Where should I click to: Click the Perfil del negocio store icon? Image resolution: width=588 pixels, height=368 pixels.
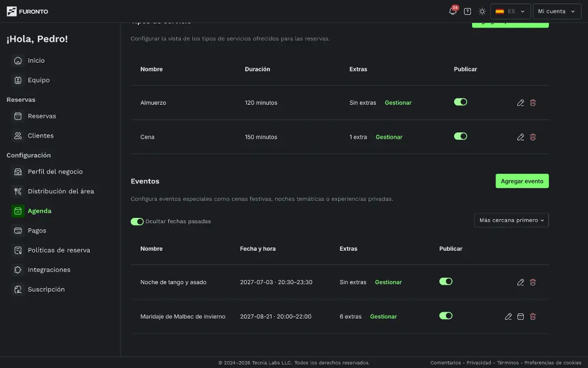[18, 171]
